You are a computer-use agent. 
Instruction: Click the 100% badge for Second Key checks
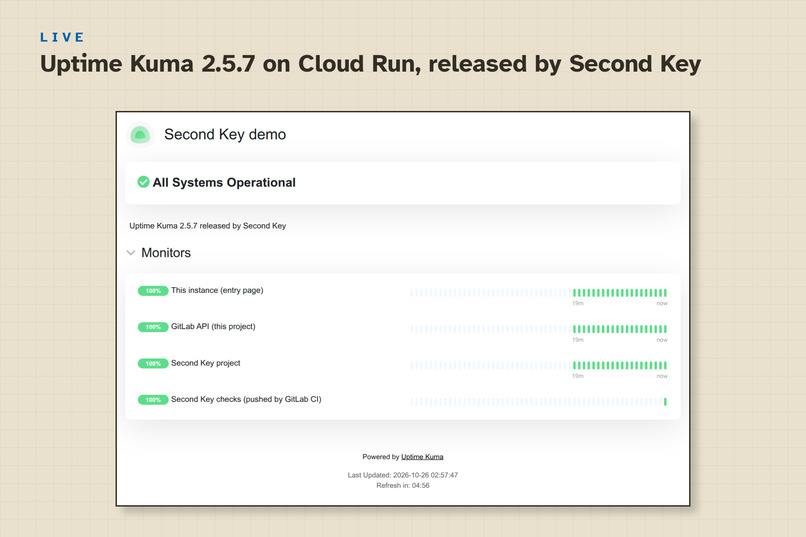(x=153, y=400)
